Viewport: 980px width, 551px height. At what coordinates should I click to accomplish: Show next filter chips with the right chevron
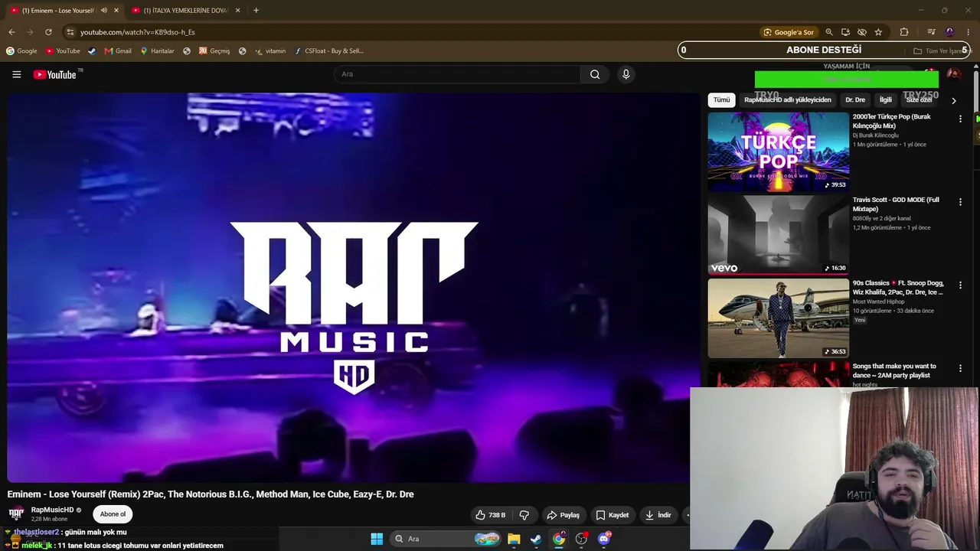pyautogui.click(x=953, y=100)
